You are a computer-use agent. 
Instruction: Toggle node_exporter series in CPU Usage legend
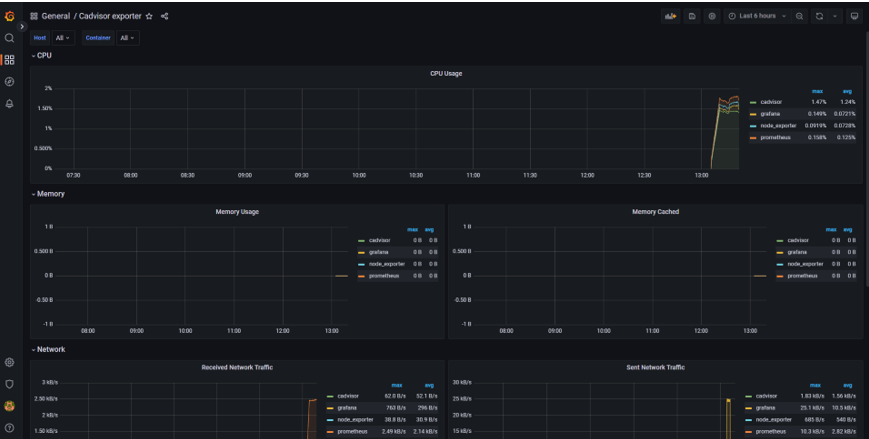[778, 126]
